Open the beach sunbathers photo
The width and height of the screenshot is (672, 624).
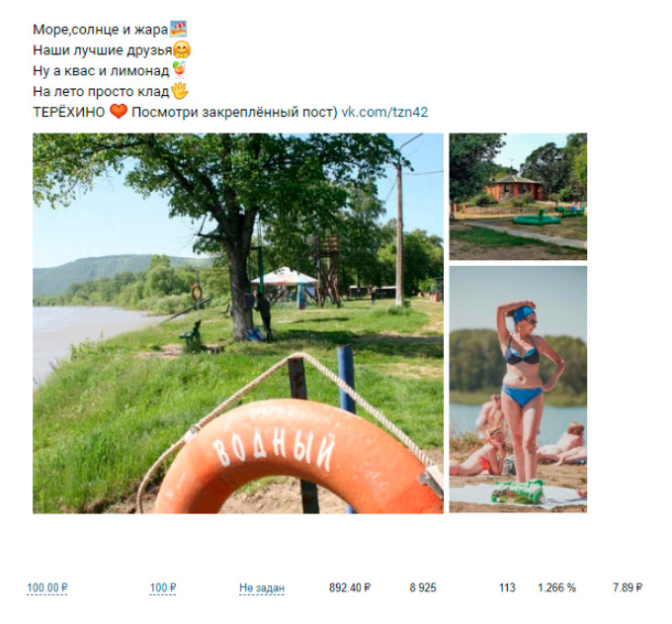pyautogui.click(x=518, y=390)
